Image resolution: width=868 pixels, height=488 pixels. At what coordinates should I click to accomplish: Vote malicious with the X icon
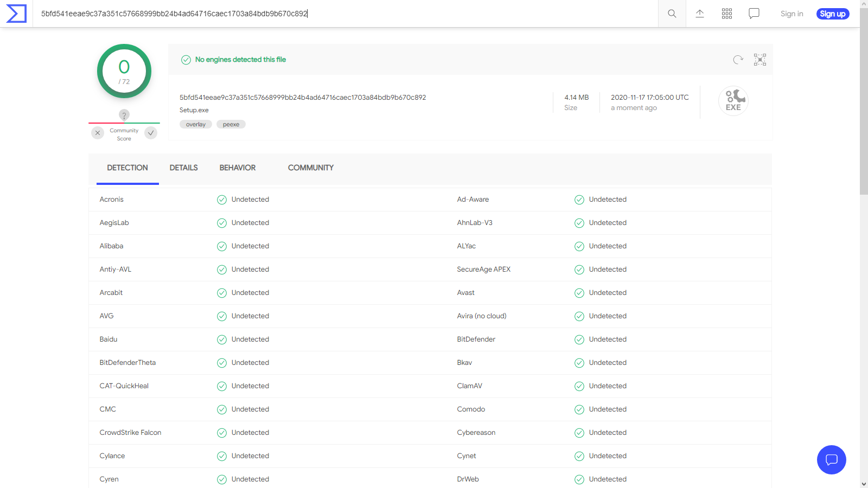click(98, 133)
